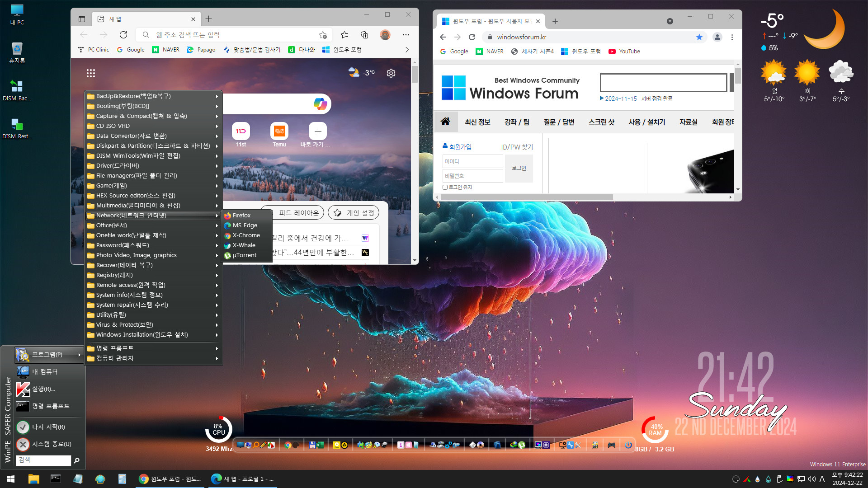Bookmark windowsforum.kr with star icon

[699, 37]
